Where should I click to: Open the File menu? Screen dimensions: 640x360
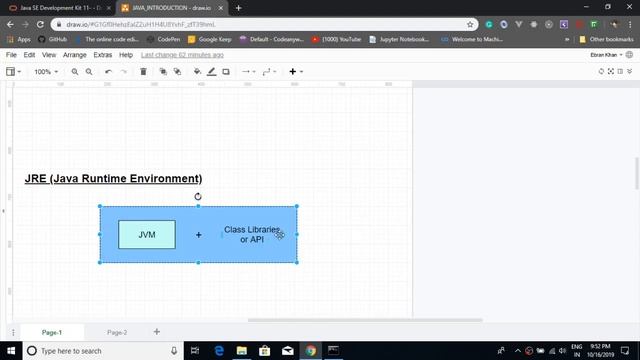(11, 55)
